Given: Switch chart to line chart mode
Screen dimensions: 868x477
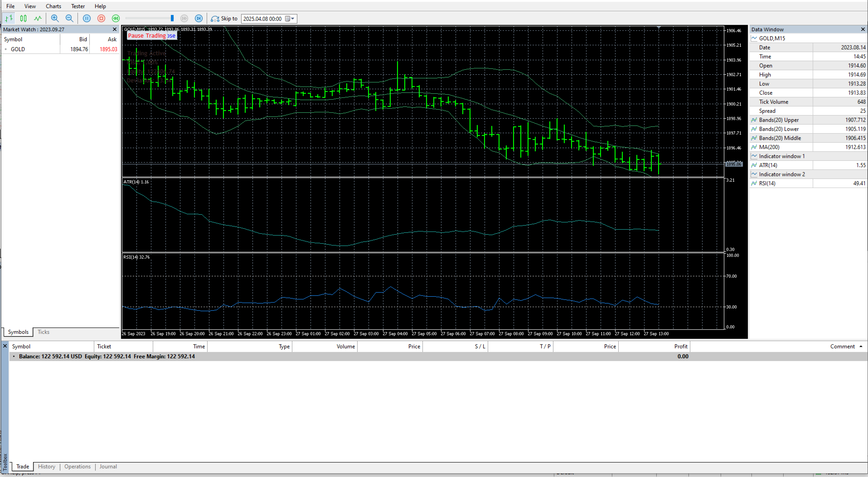Looking at the screenshot, I should tap(38, 19).
